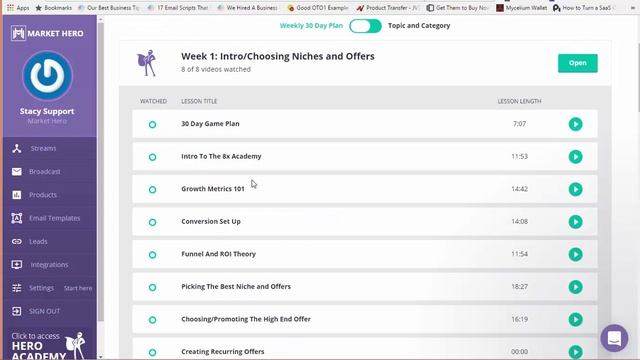Viewport: 640px width, 360px height.
Task: Click sidebar scrollbar down arrow
Action: coord(101,357)
